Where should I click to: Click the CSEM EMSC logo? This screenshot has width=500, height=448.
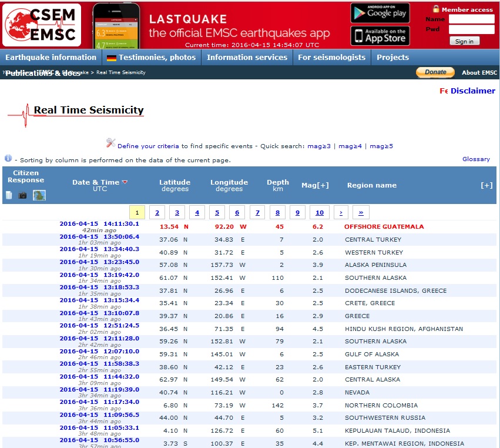pyautogui.click(x=42, y=25)
